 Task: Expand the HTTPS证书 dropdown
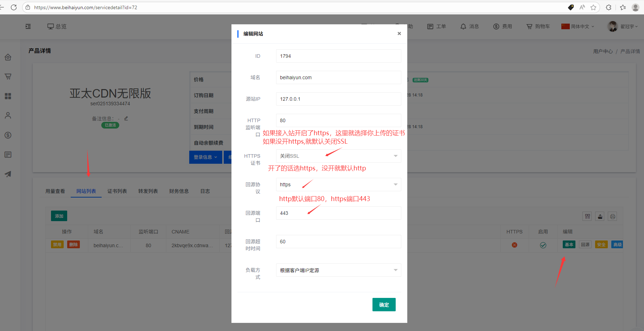click(x=338, y=156)
